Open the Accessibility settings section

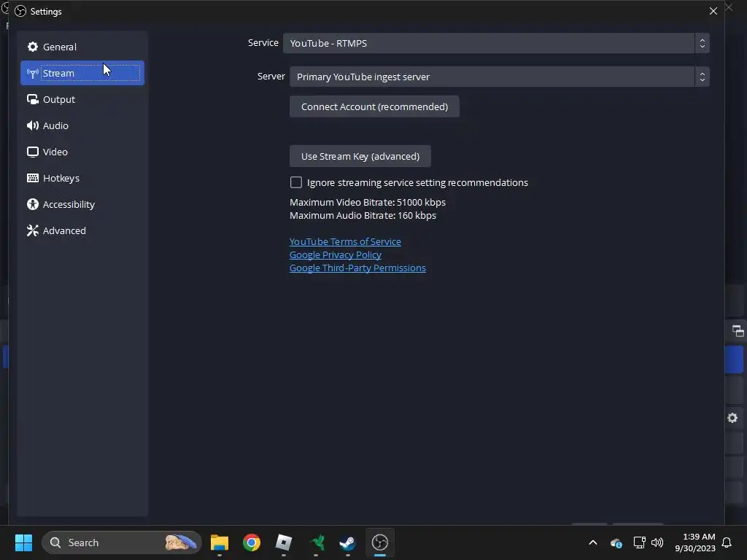tap(82, 204)
